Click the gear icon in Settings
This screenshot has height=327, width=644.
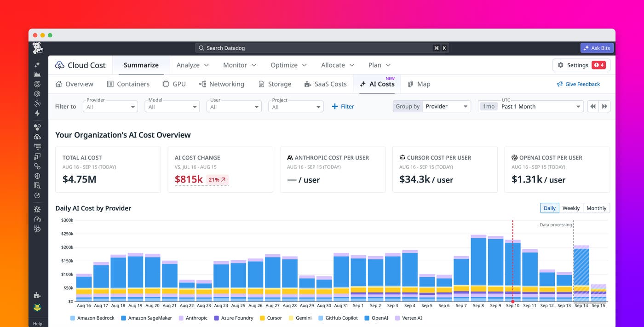(561, 65)
